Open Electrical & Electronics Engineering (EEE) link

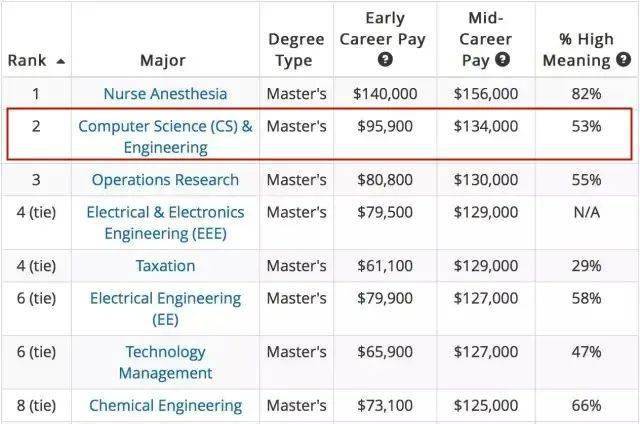pyautogui.click(x=165, y=223)
